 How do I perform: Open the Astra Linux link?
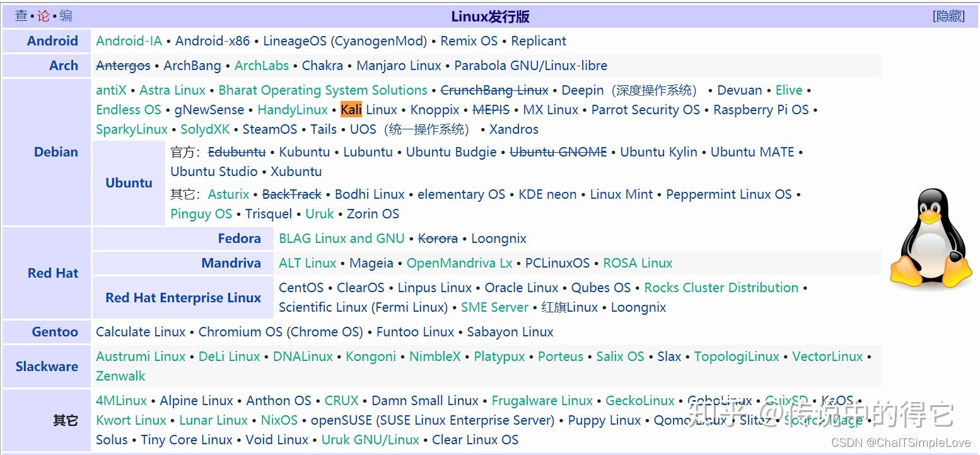(x=172, y=90)
